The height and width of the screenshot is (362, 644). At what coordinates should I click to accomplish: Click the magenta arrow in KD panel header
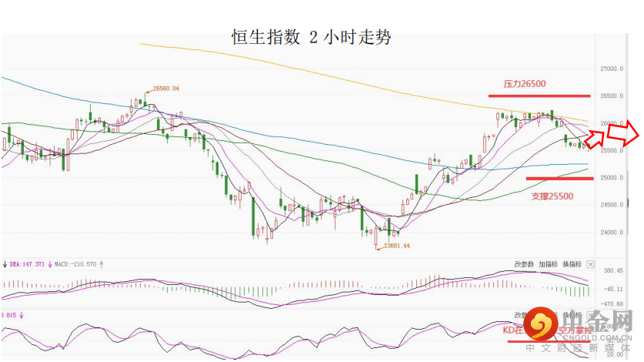(22, 315)
